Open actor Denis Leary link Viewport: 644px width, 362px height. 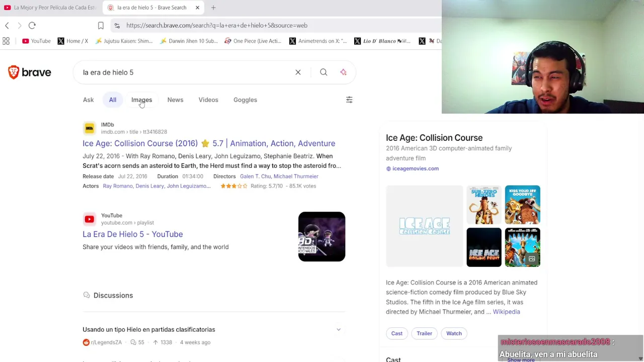[x=150, y=186]
